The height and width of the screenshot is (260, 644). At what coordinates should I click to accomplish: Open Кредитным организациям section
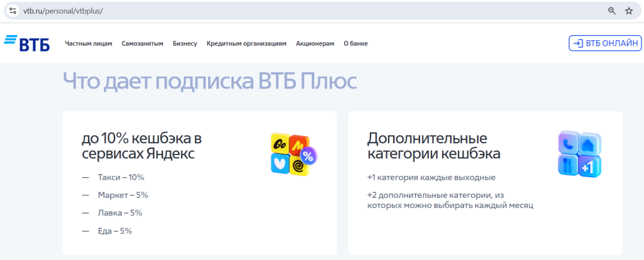(247, 43)
